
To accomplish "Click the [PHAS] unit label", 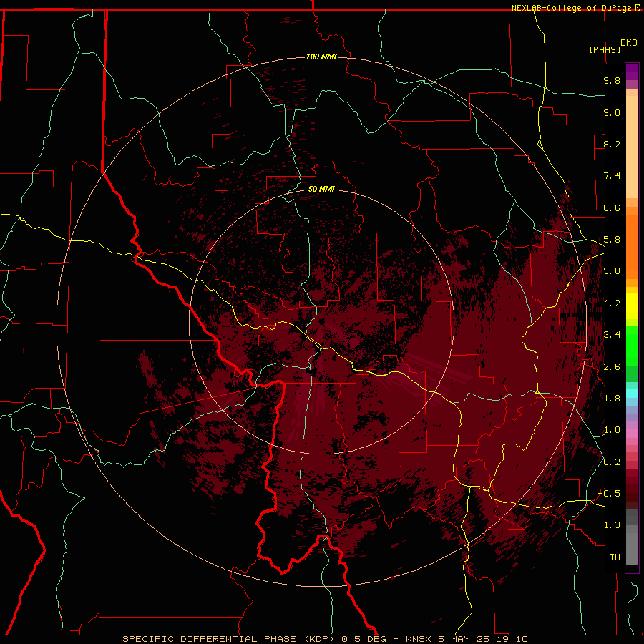I will tap(605, 49).
